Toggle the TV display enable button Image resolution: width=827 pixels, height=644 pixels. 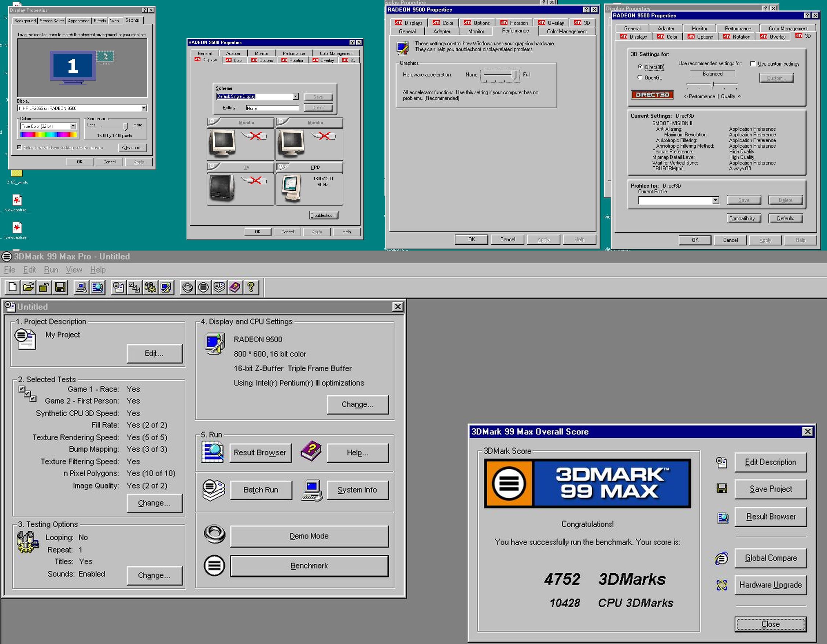click(213, 167)
